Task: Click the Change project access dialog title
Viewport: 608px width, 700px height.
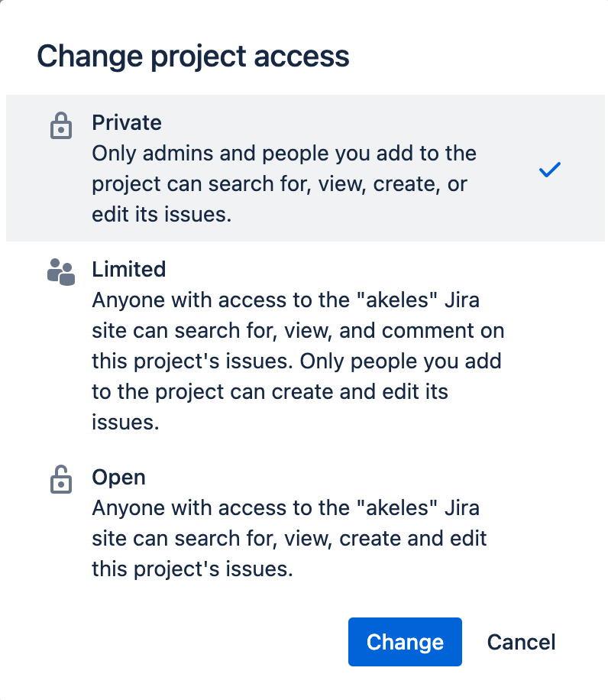Action: pyautogui.click(x=194, y=56)
